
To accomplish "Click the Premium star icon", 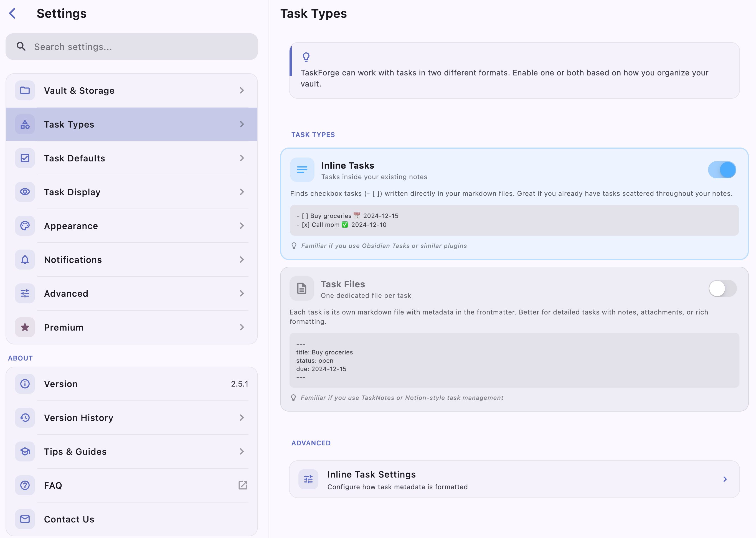I will pyautogui.click(x=25, y=327).
